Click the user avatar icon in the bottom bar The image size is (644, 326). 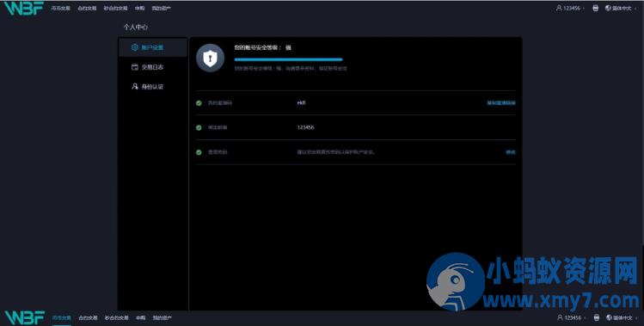[x=560, y=317]
